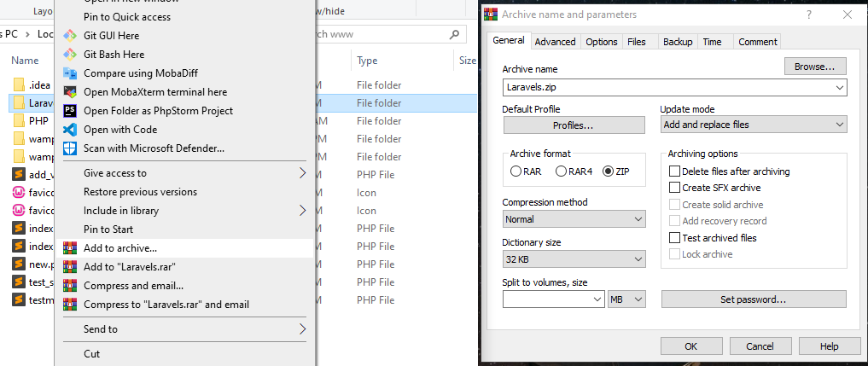Click the Browse... button
868x366 pixels.
[x=815, y=67]
